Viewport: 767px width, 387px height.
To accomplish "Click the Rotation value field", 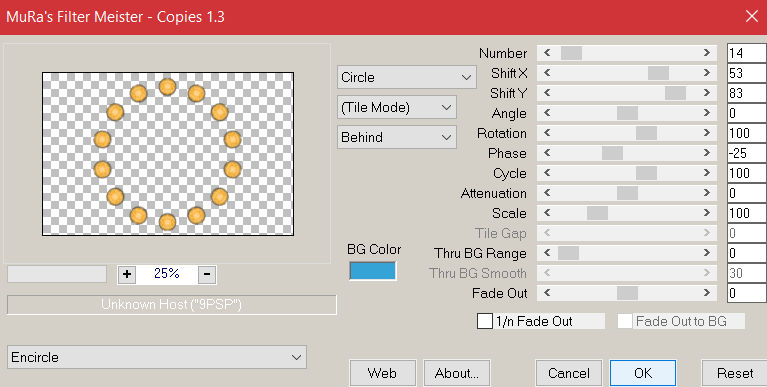I will (x=747, y=133).
